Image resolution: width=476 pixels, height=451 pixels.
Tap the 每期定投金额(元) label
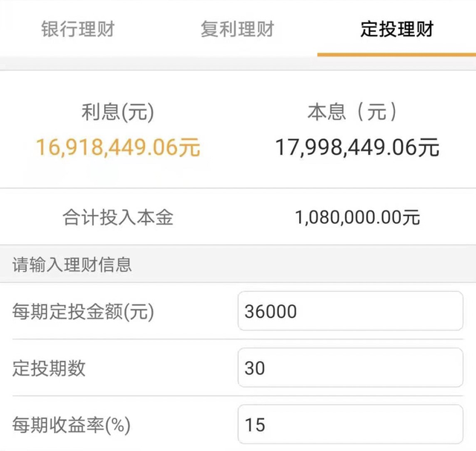click(x=83, y=311)
